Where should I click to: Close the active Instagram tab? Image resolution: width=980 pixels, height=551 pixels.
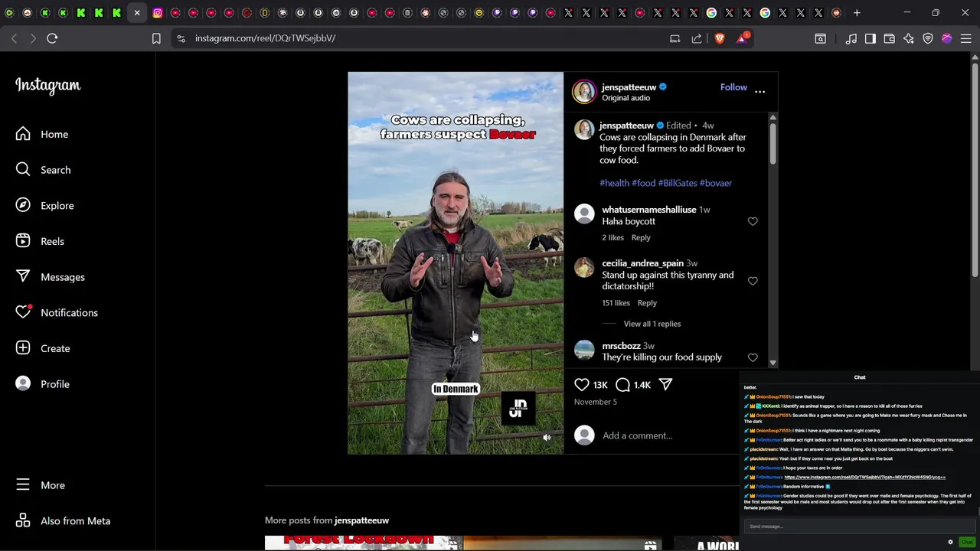137,12
